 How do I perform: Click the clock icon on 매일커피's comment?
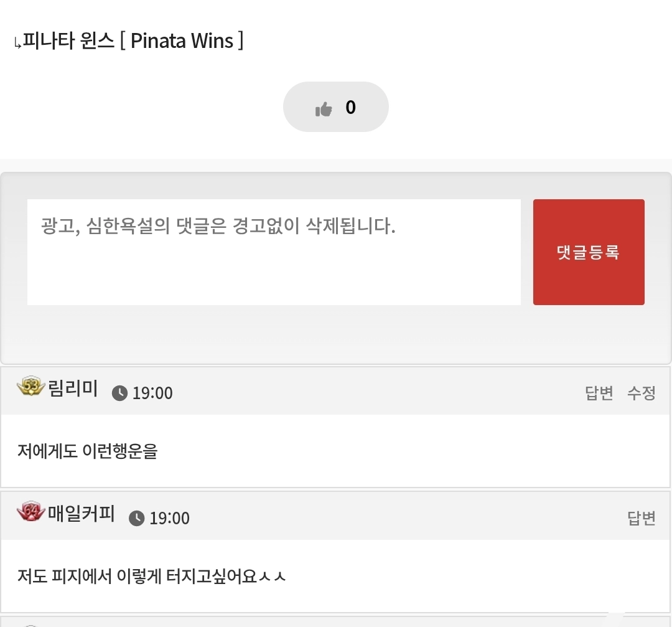[x=136, y=518]
